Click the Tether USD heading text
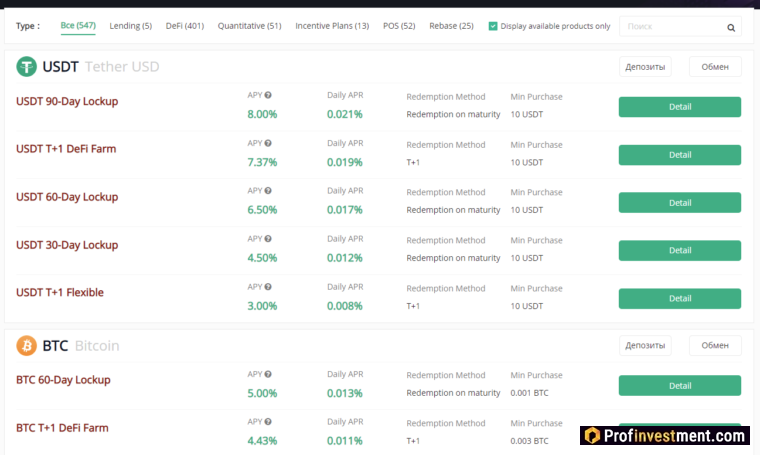 (122, 66)
